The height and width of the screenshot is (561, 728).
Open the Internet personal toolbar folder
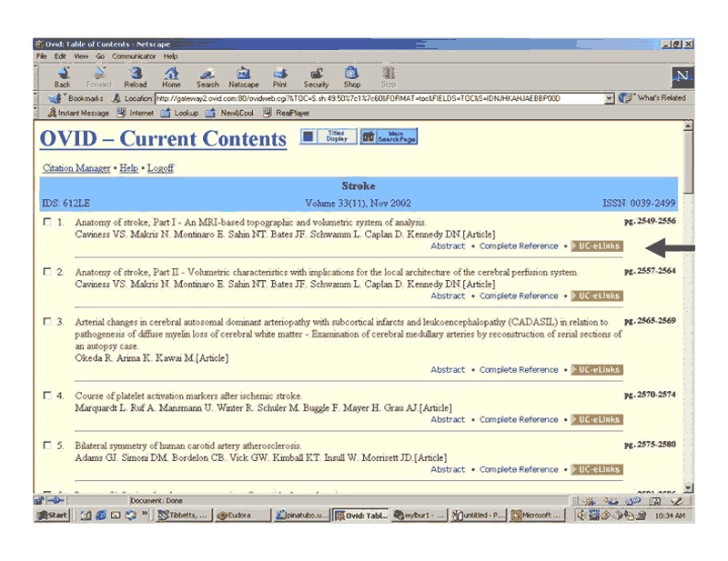tap(135, 113)
